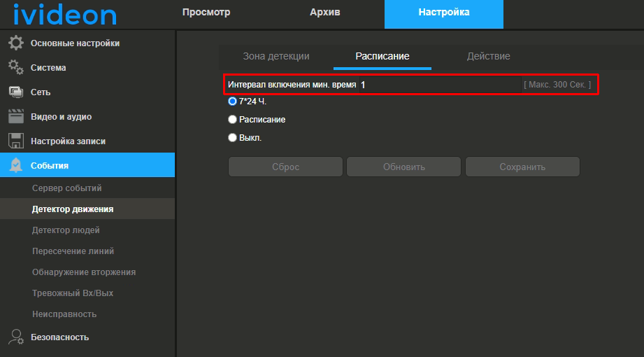Open Тревожный Вх/Вых submenu item
644x357 pixels.
coord(87,293)
